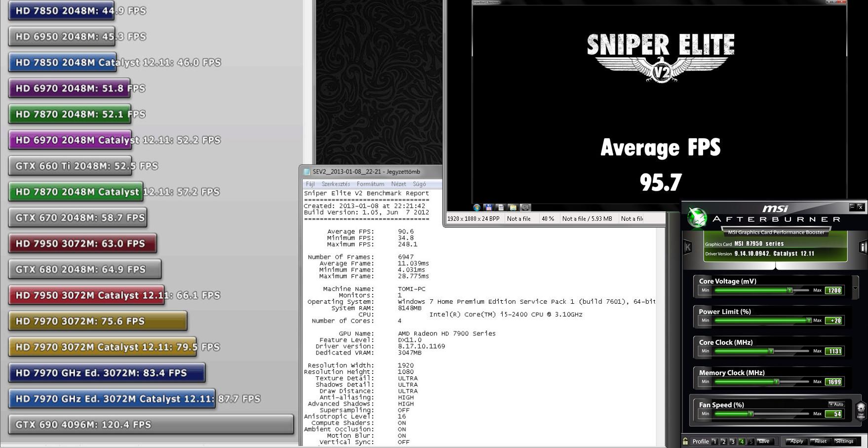Image resolution: width=868 pixels, height=448 pixels.
Task: Click 'AMD Radeon HD 7900 Series' GPU name
Action: click(447, 334)
